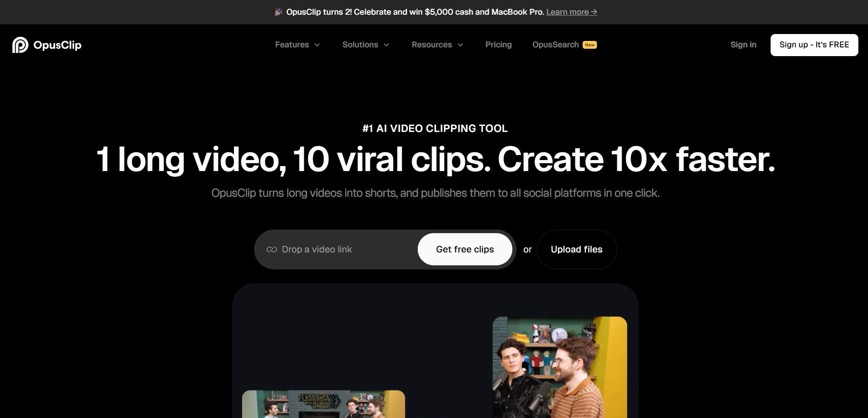This screenshot has width=868, height=418.
Task: Click the party popper emoji in banner
Action: 278,12
